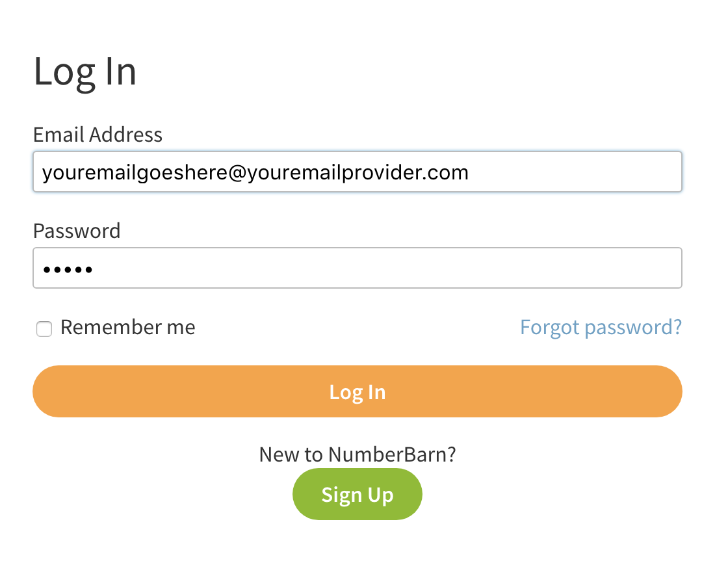This screenshot has height=576, width=728.
Task: Click the New to NumberBarn text
Action: click(357, 454)
